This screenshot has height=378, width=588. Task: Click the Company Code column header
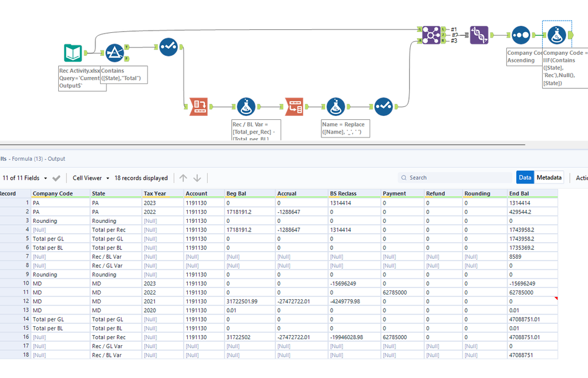60,193
